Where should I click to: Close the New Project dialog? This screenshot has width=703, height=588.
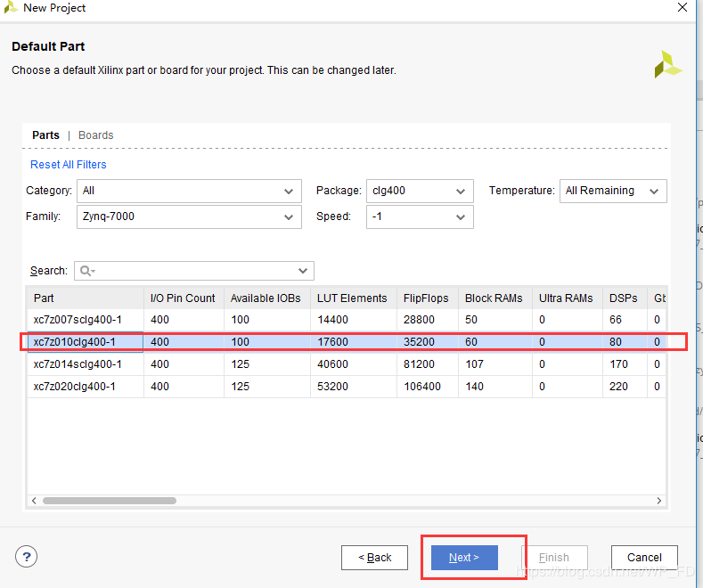[x=683, y=8]
